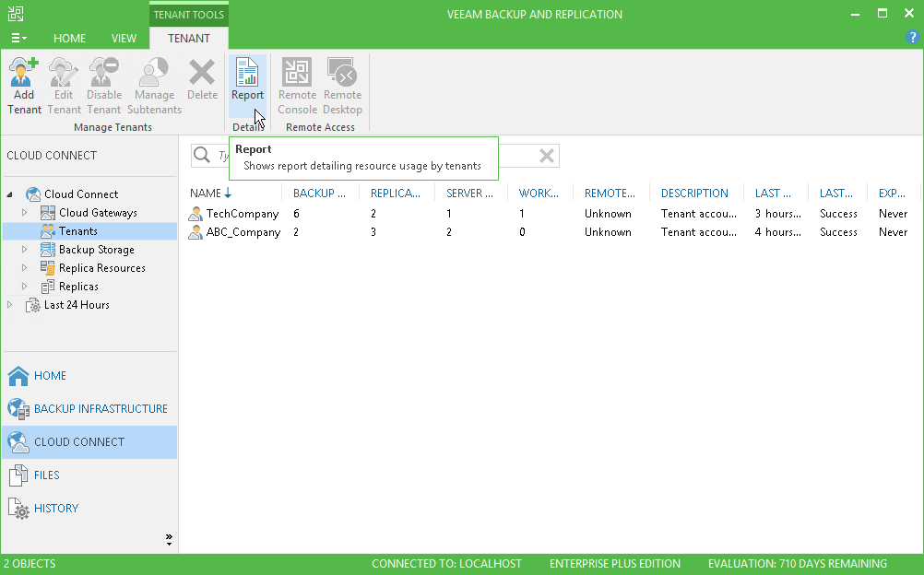Collapse the Cloud Connect tree node
Image resolution: width=924 pixels, height=575 pixels.
[x=9, y=194]
